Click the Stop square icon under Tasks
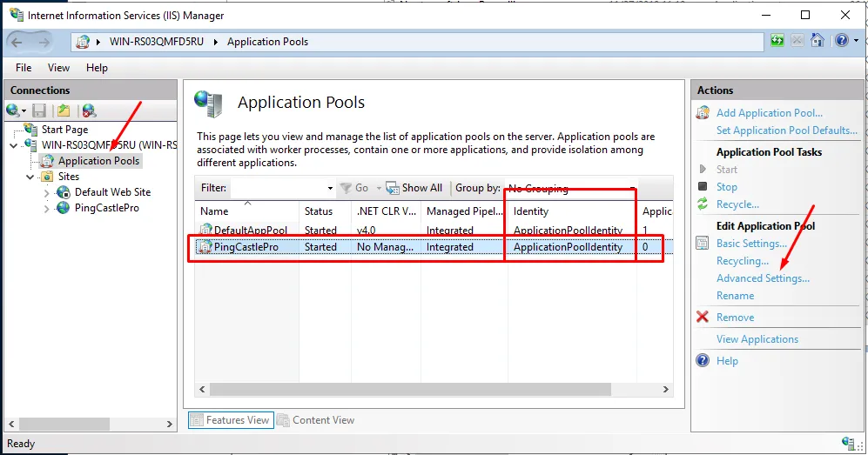868x455 pixels. pyautogui.click(x=703, y=186)
